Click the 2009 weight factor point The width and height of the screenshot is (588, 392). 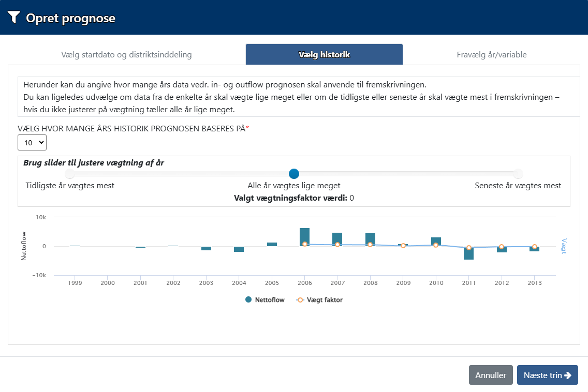click(x=403, y=246)
